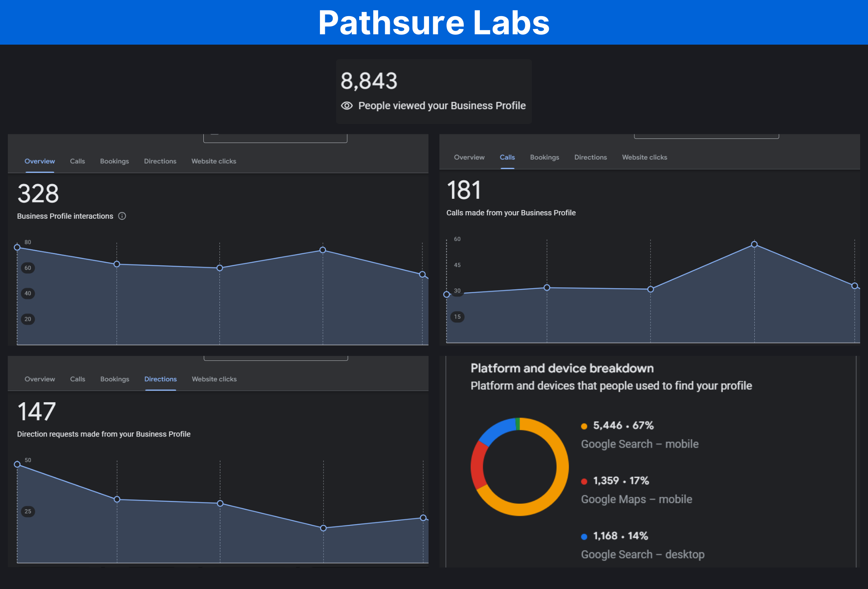Open Calls tab in the Overview panel
The width and height of the screenshot is (868, 589).
tap(77, 161)
